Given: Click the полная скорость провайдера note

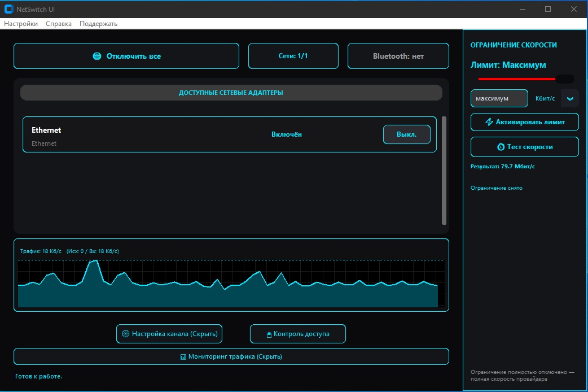Looking at the screenshot, I should click(509, 379).
